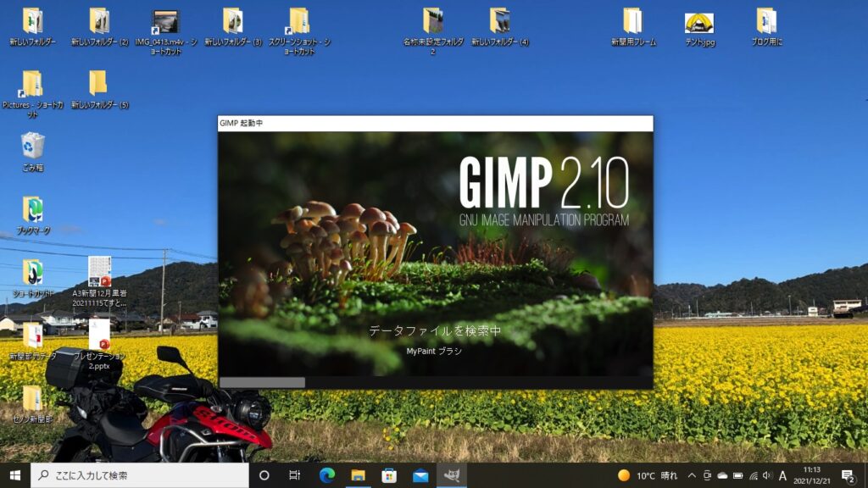868x488 pixels.
Task: Open the Mail app in taskbar
Action: [420, 475]
